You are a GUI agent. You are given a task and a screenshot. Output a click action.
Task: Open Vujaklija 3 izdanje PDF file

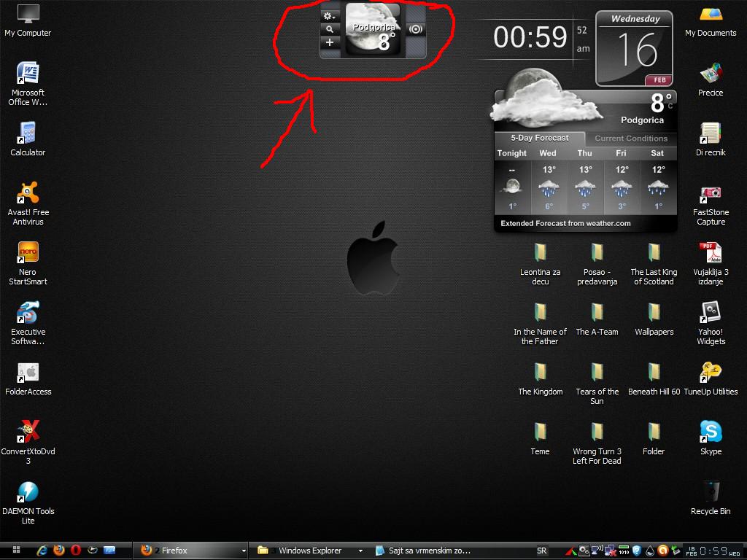tap(711, 263)
